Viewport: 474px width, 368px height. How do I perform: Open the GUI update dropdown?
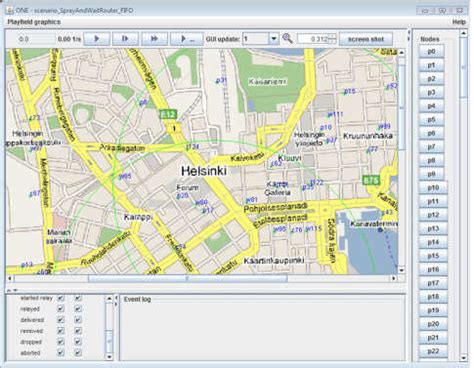[274, 39]
